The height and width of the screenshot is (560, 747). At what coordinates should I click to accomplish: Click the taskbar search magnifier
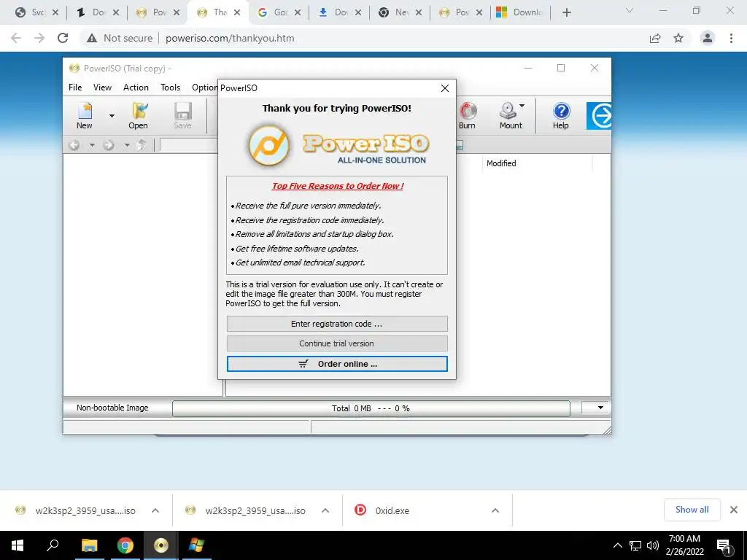tap(53, 545)
